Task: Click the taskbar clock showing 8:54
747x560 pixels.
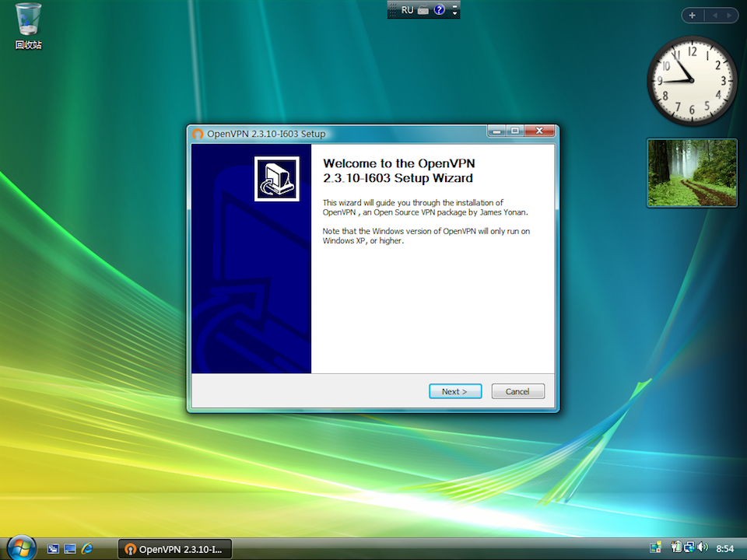Action: coord(724,548)
